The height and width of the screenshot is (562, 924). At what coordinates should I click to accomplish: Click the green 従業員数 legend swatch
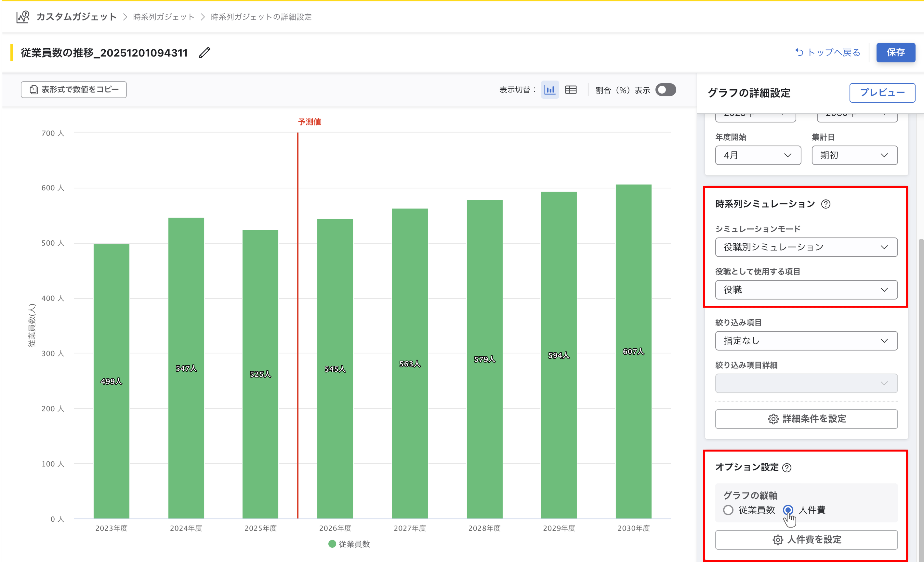coord(332,544)
